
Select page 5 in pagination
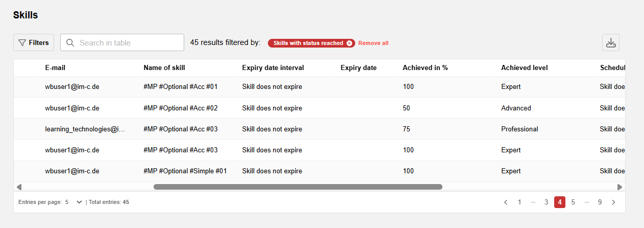(x=573, y=202)
